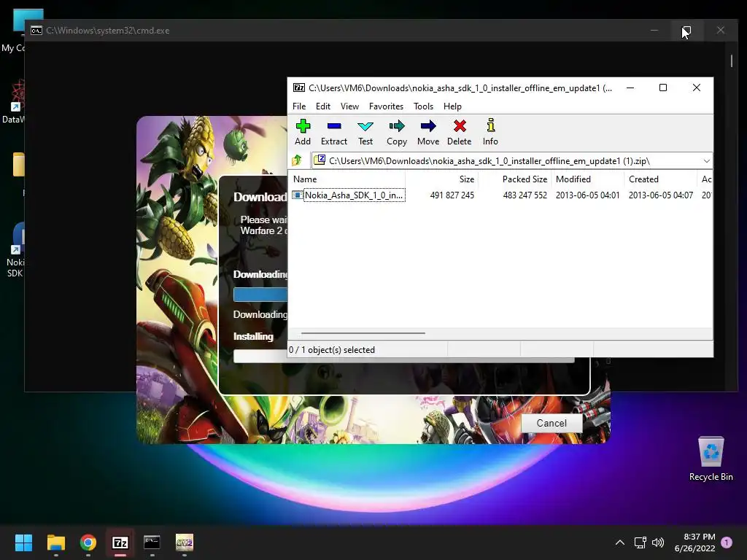
Task: Click the red Delete icon in 7-Zip
Action: [x=460, y=133]
